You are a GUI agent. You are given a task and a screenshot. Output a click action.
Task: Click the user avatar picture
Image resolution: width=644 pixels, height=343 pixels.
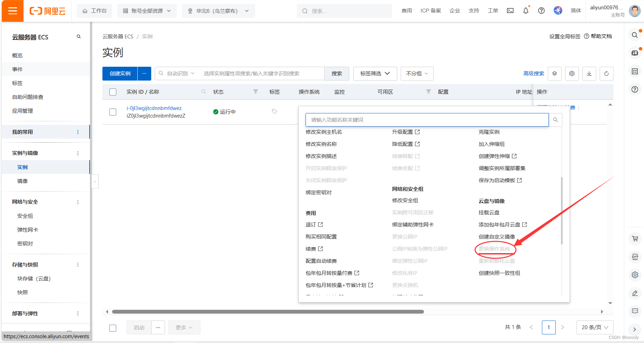pos(635,11)
